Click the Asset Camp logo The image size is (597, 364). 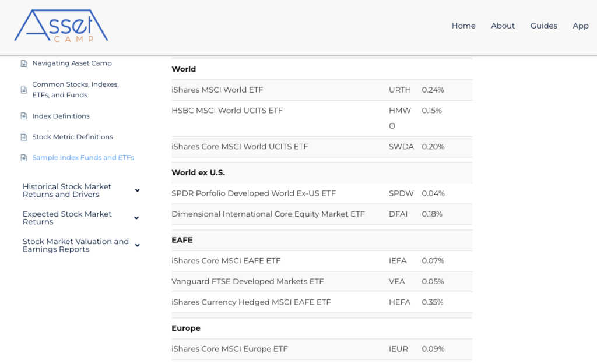pos(61,26)
